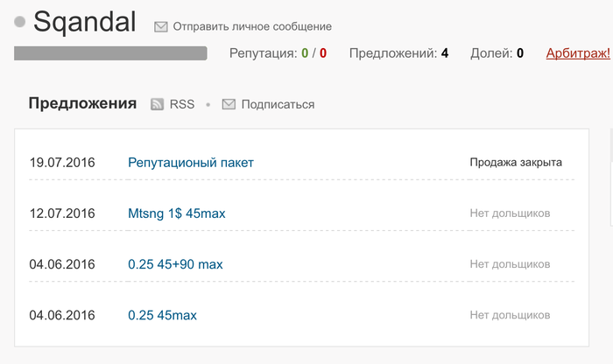Click the Долей count of 0

pos(520,53)
